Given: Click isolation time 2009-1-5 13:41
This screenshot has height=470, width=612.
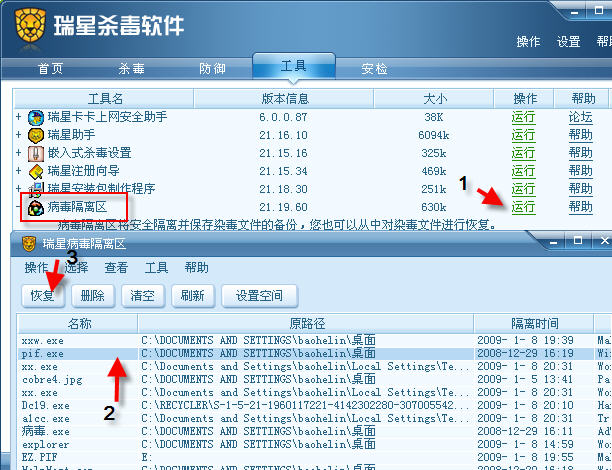Looking at the screenshot, I should pyautogui.click(x=526, y=379).
